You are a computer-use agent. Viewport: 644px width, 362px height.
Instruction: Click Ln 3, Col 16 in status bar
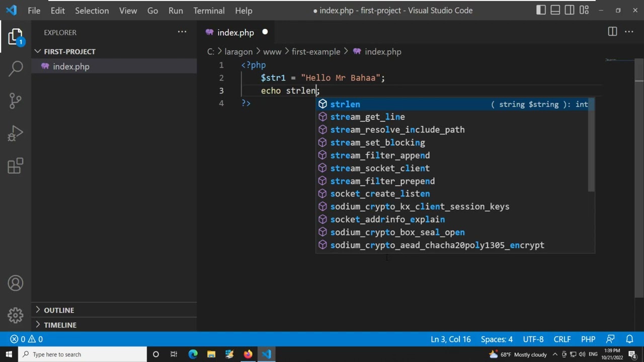pos(451,339)
